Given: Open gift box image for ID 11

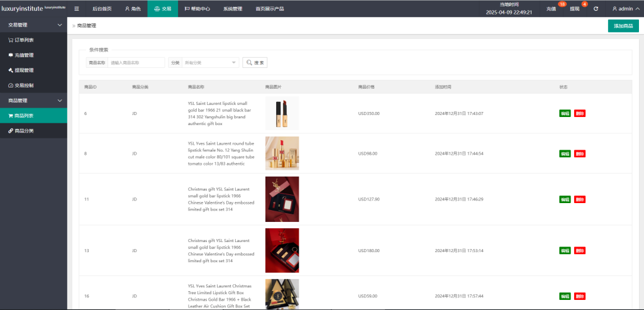Looking at the screenshot, I should point(282,199).
